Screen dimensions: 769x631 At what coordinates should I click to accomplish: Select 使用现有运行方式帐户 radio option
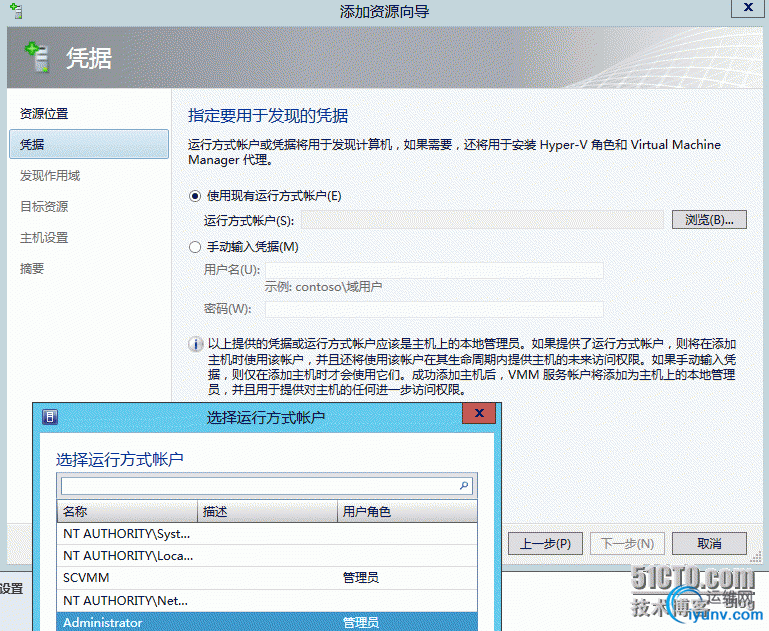tap(195, 196)
